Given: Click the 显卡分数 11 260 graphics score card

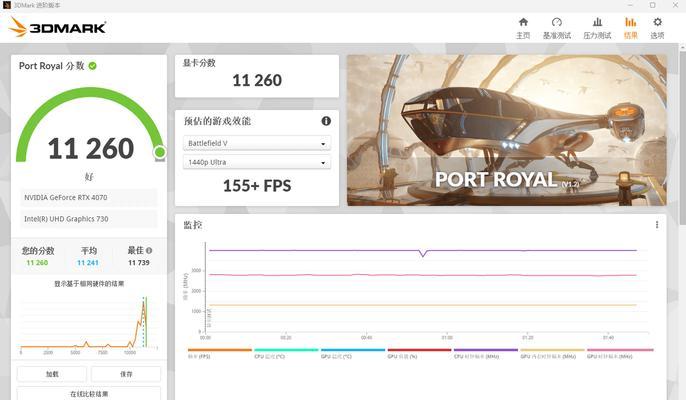Looking at the screenshot, I should click(257, 76).
